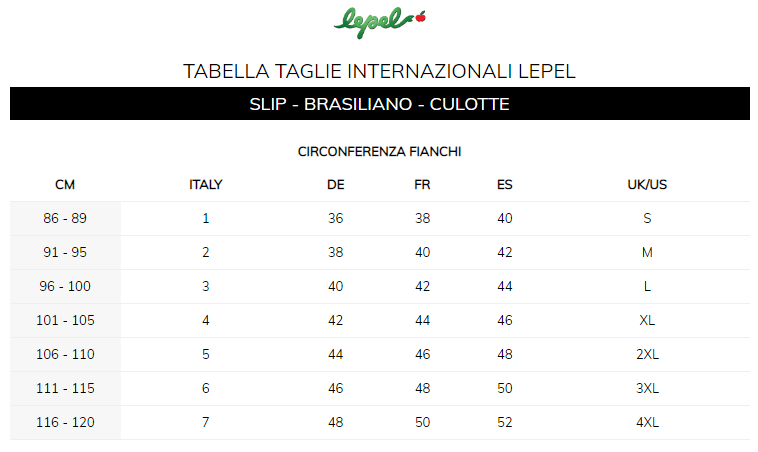Select the 2XL size cell
758x452 pixels.
[x=647, y=354]
